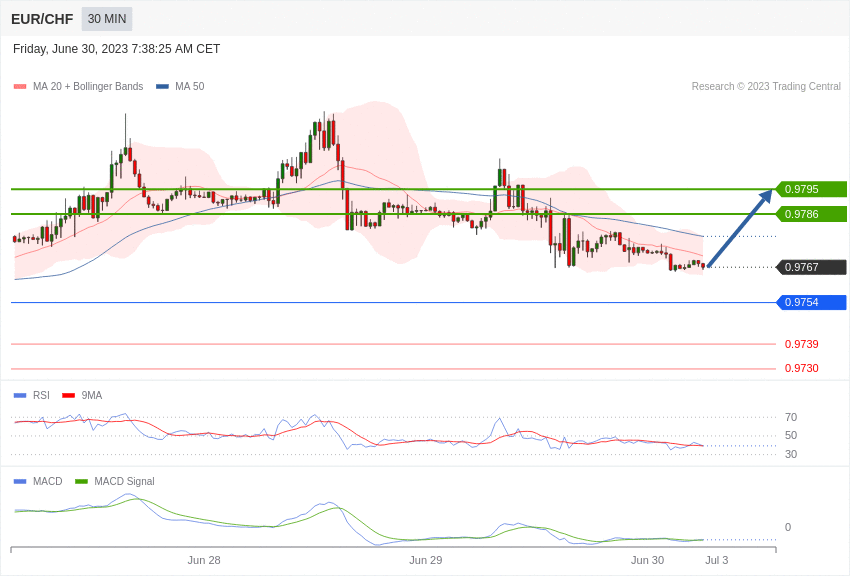Click the '9MA' legend label
The image size is (850, 576).
(92, 396)
